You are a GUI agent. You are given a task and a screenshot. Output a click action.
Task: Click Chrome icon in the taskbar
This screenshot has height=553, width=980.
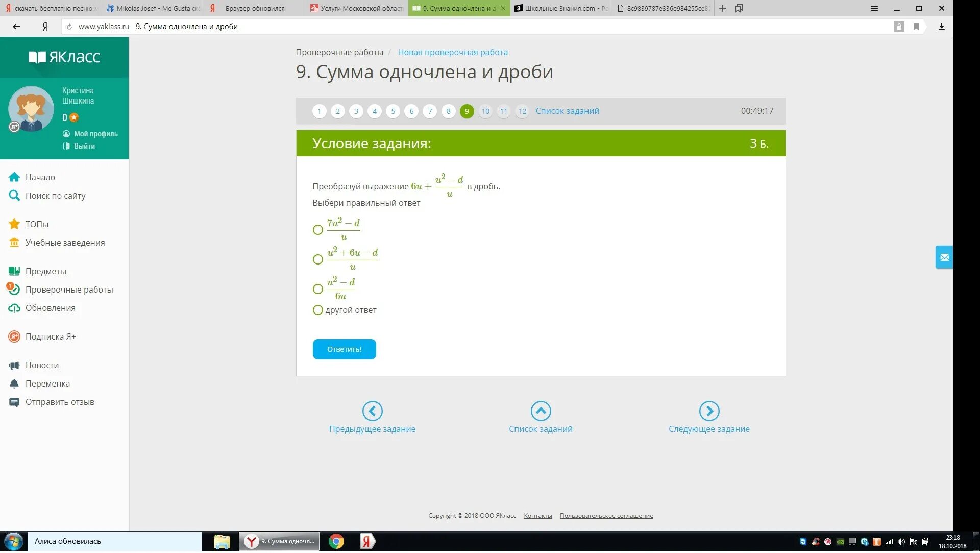tap(336, 542)
